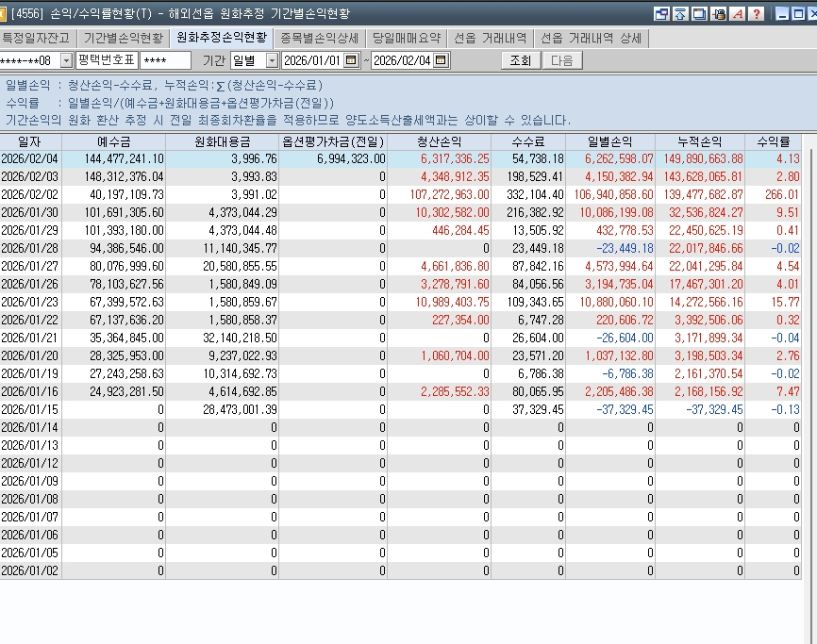This screenshot has width=817, height=644.
Task: Click the yellow window icon beside [4556]
Action: pyautogui.click(x=3, y=13)
